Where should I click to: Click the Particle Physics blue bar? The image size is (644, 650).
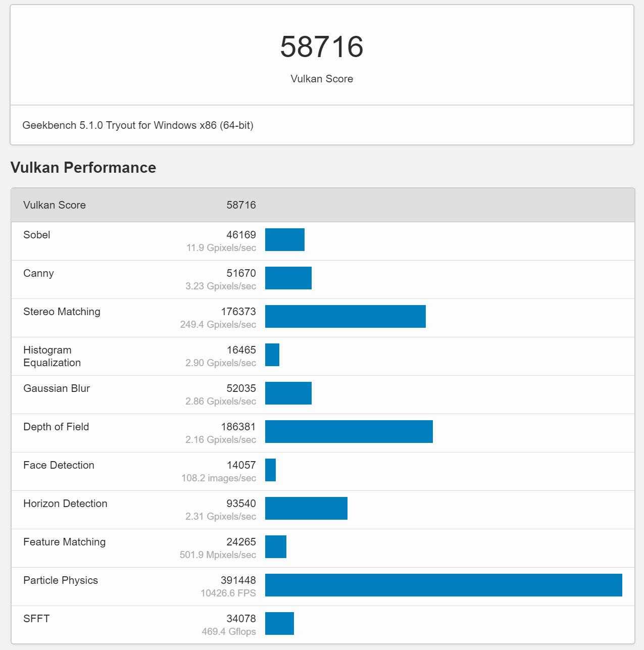443,585
